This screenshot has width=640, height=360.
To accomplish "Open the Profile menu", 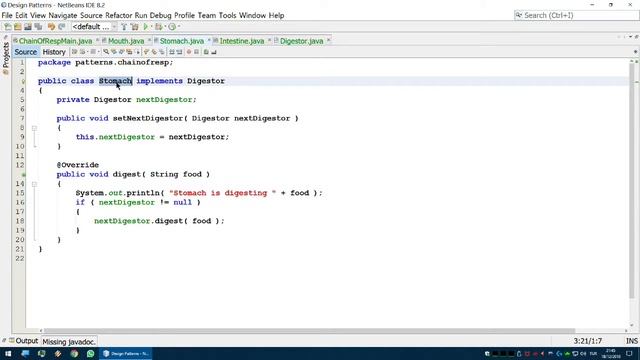I will click(x=184, y=16).
